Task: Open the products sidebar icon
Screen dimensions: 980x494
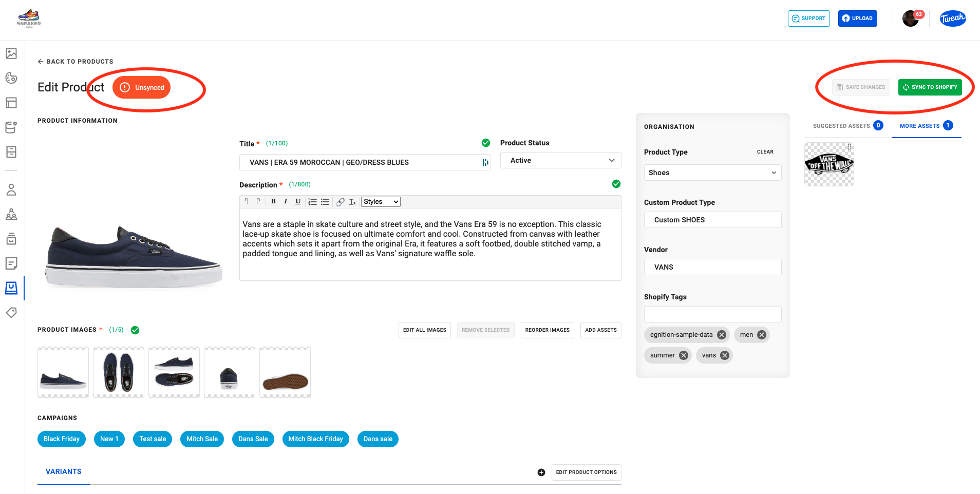Action: coord(11,288)
